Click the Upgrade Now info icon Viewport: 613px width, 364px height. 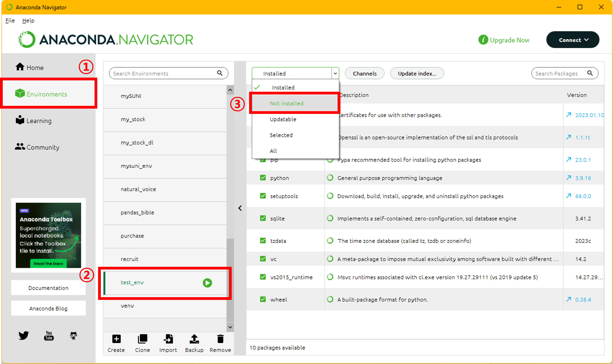(x=483, y=40)
